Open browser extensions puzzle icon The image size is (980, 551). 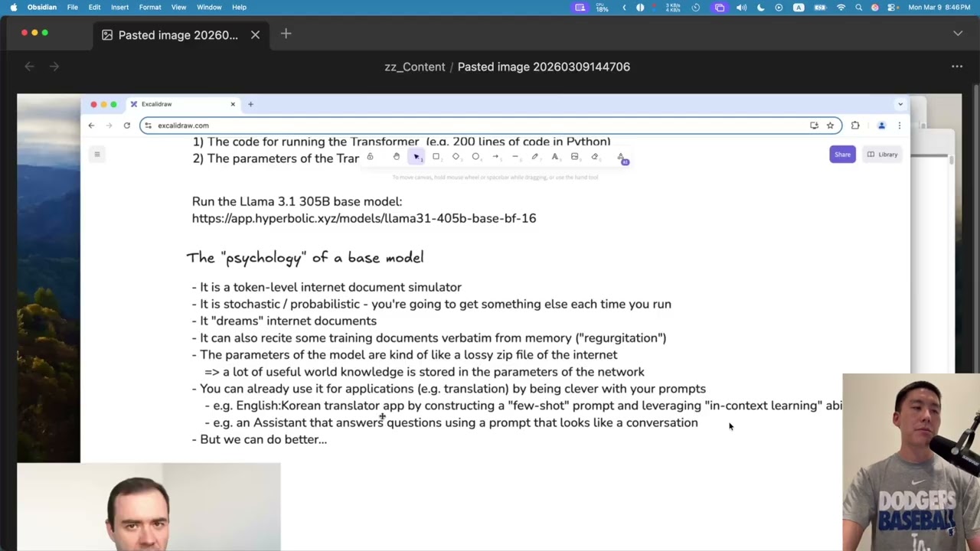pos(855,126)
